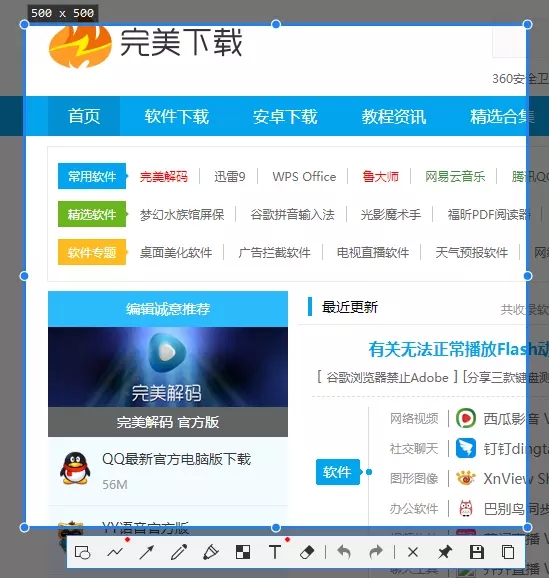Click the green 精选软件 category label

coord(92,214)
